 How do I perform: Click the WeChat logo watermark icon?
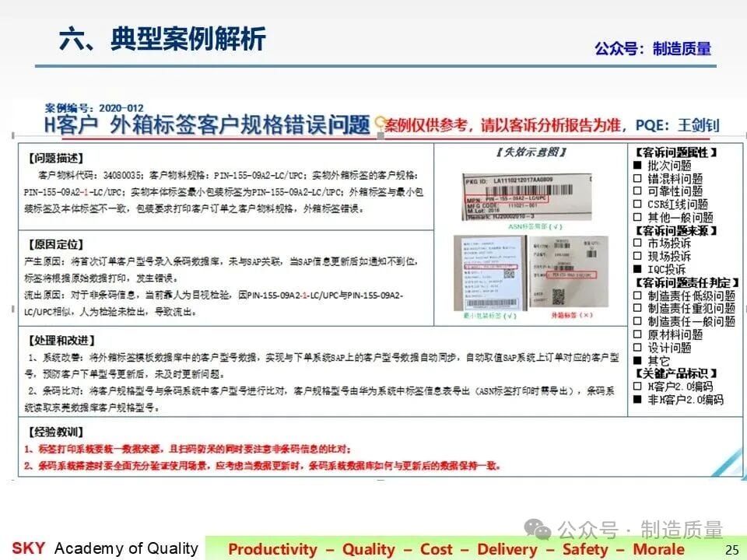(x=538, y=529)
